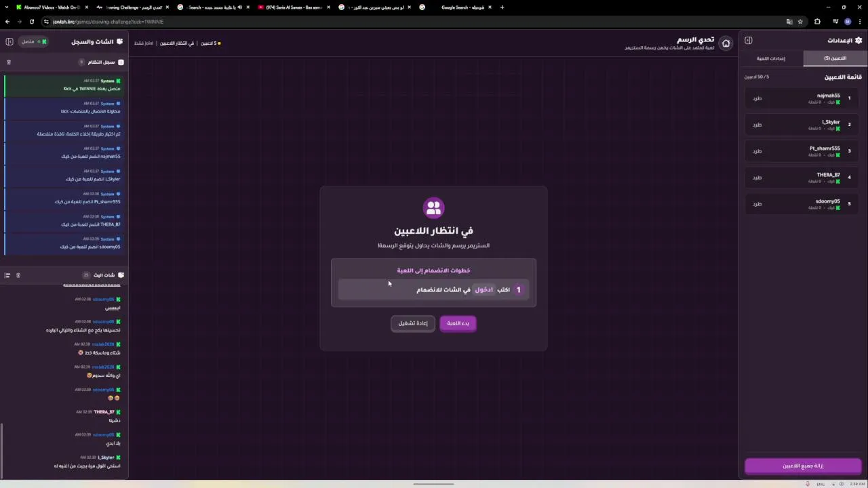Open Chrome profile avatar
The image size is (868, 488).
tap(848, 22)
